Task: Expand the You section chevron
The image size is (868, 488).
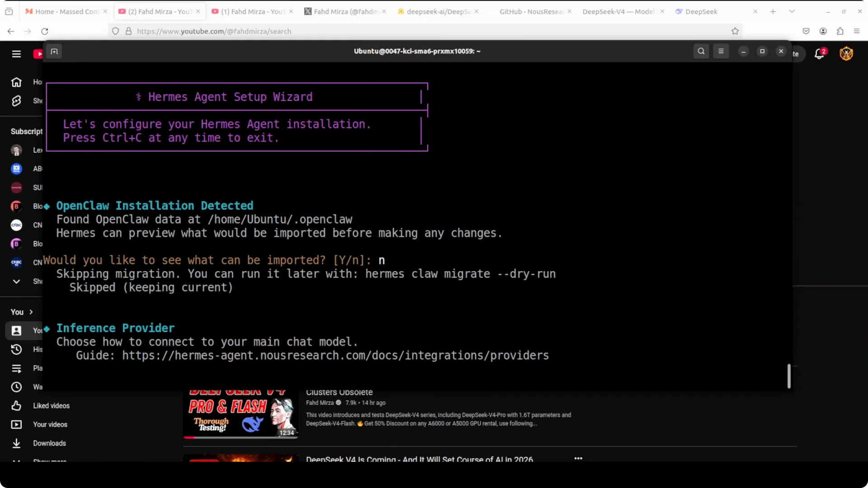Action: tap(31, 312)
